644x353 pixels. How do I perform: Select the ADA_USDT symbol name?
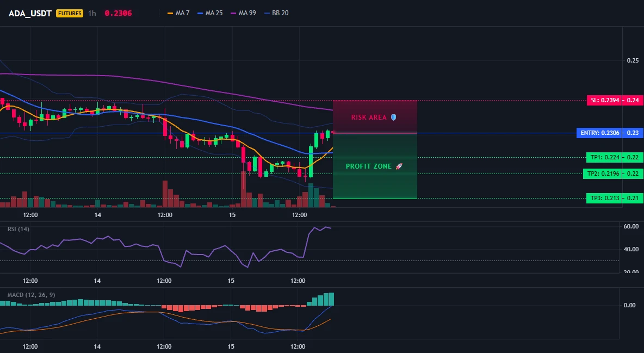pos(30,13)
